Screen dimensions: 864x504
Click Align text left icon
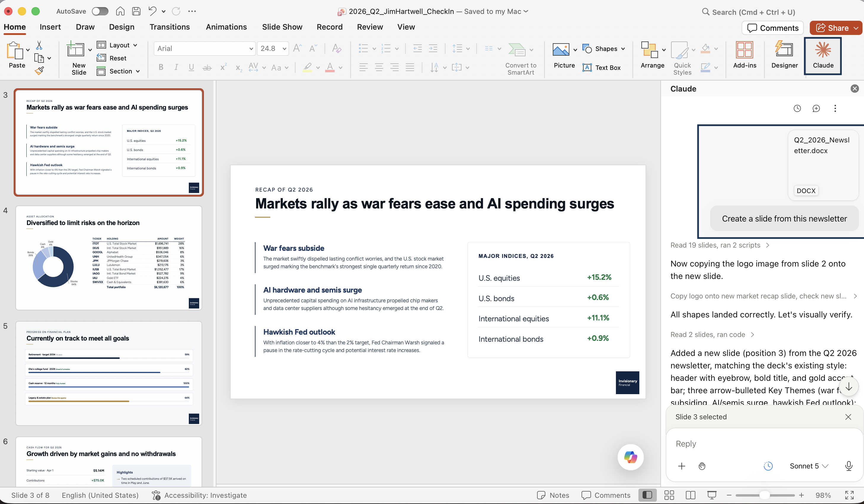click(x=363, y=68)
